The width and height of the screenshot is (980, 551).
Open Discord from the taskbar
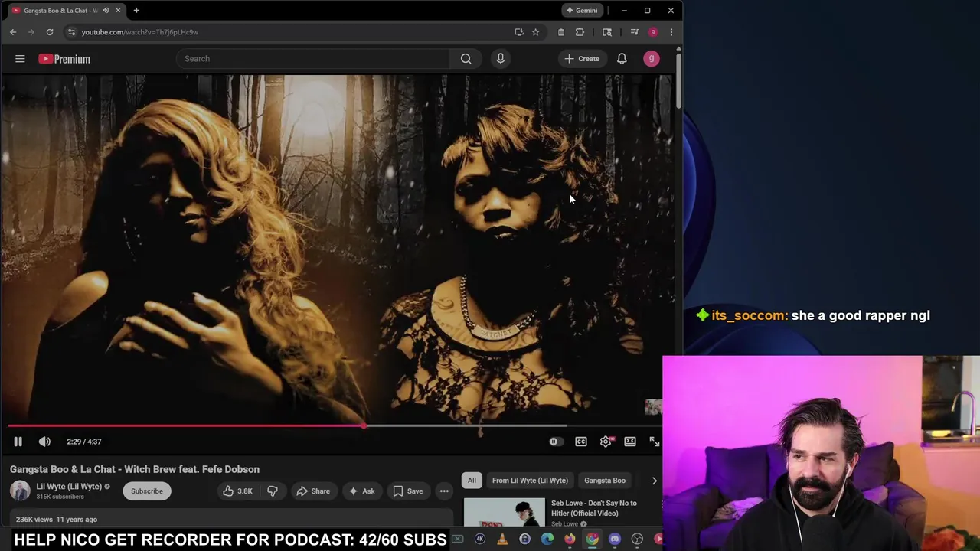615,540
